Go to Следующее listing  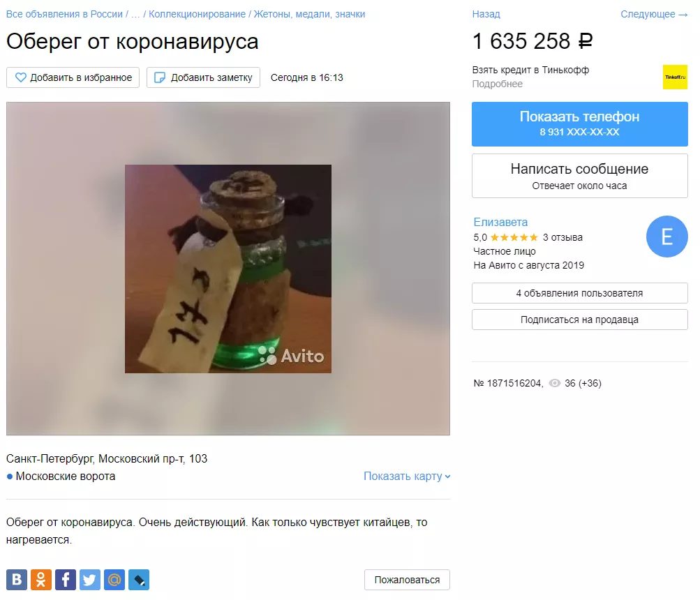pyautogui.click(x=654, y=14)
